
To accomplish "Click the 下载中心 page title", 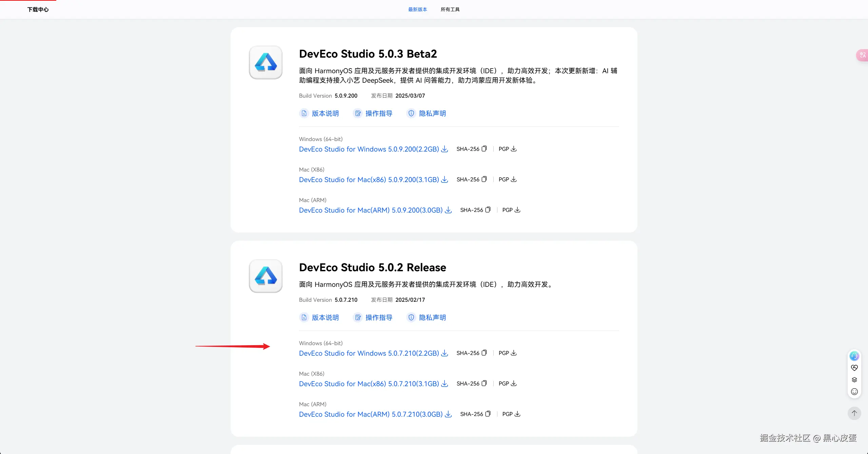I will point(38,9).
